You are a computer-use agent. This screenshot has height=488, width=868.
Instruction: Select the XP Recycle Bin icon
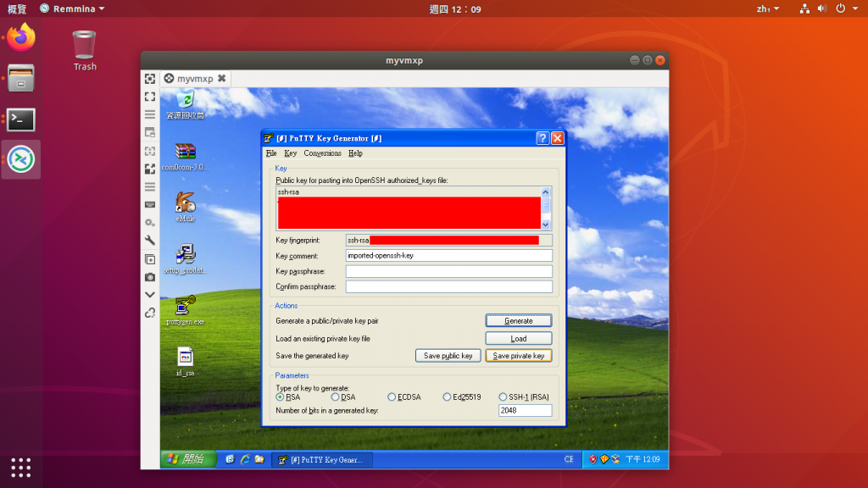186,106
